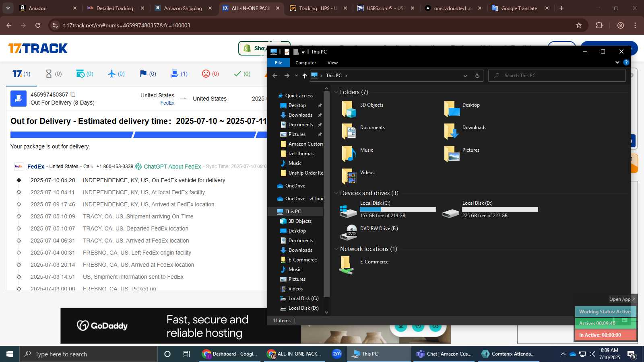Select OneDrive - vCloud in navigation pane

300,199
